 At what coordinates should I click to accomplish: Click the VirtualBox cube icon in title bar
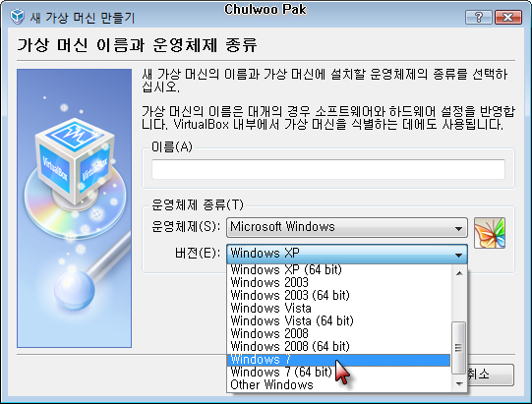(x=17, y=17)
